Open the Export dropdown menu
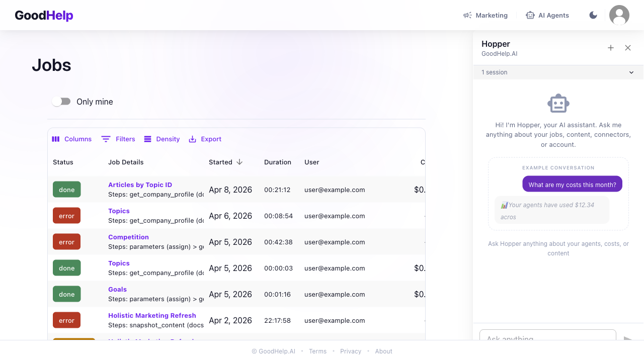 coord(205,139)
